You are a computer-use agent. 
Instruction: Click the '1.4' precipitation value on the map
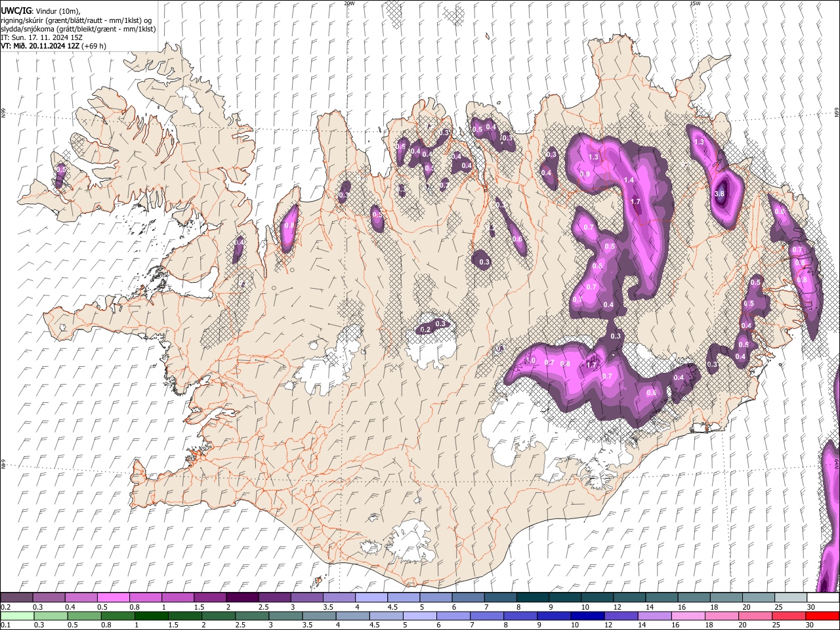[x=629, y=180]
